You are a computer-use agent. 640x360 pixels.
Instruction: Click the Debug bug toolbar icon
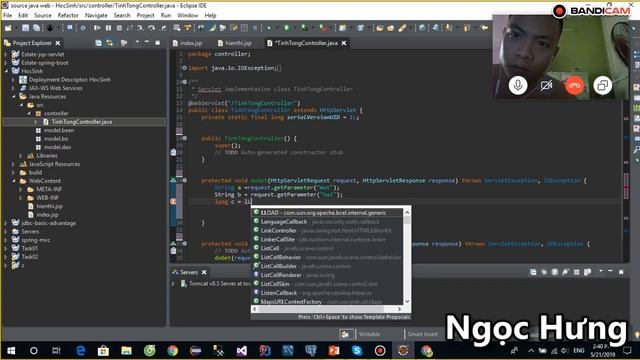point(269,28)
